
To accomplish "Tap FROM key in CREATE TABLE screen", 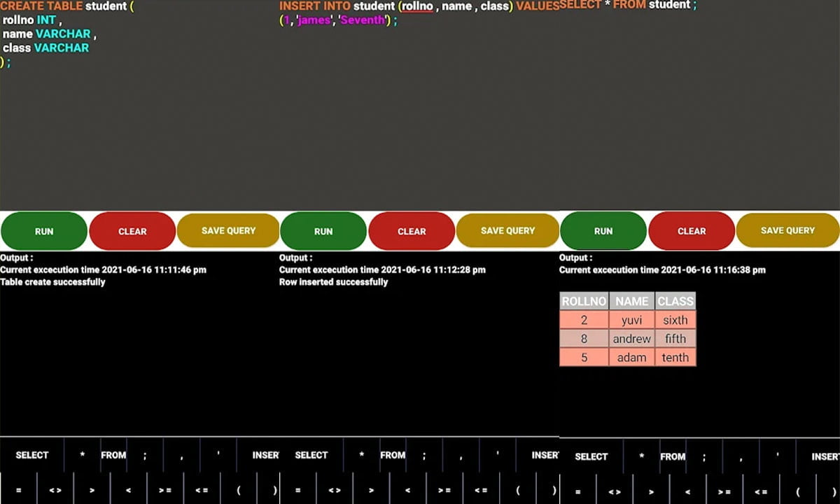I will pyautogui.click(x=113, y=455).
